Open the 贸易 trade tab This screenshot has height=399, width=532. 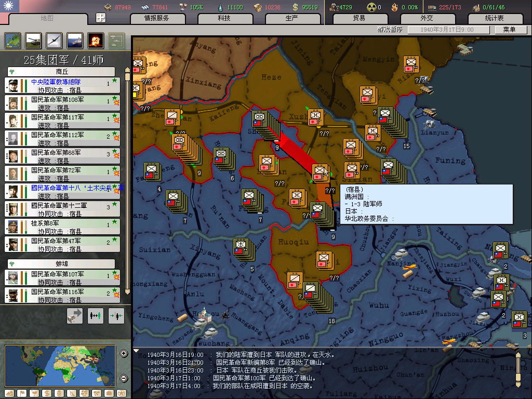360,18
